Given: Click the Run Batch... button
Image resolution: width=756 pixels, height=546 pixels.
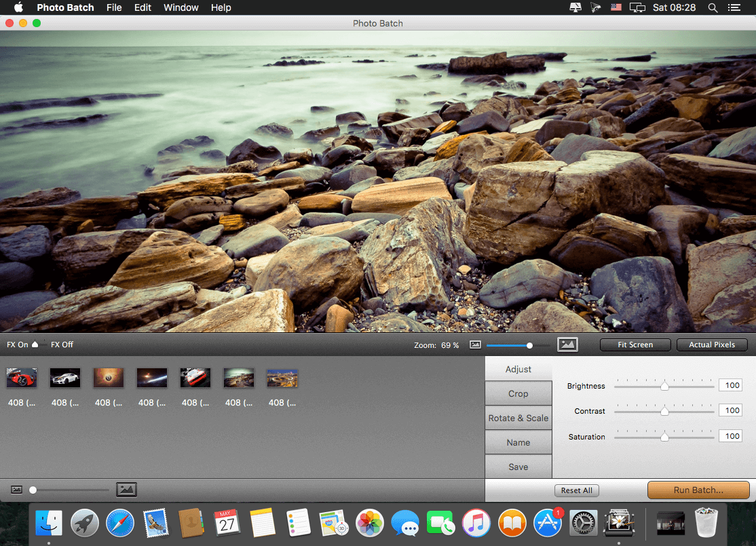Looking at the screenshot, I should [x=698, y=490].
